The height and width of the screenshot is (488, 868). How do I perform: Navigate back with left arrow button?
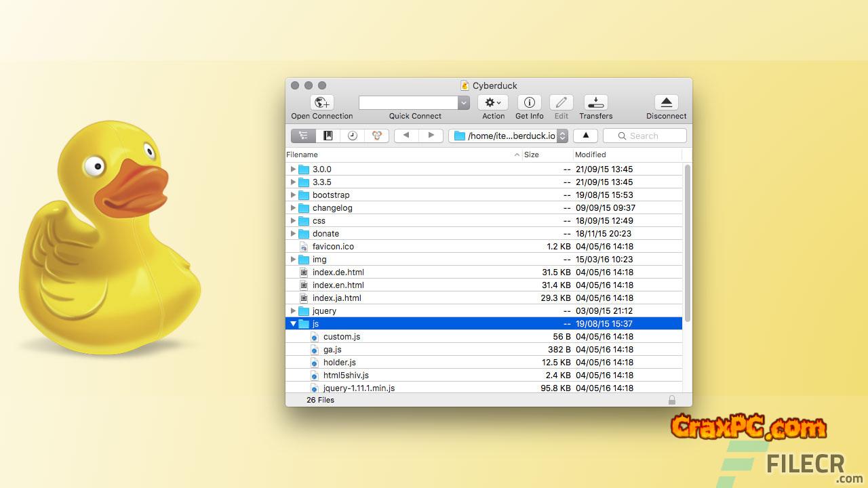[x=406, y=136]
